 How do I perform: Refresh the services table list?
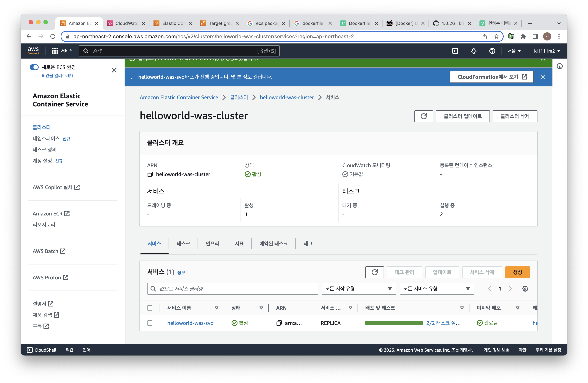(374, 272)
